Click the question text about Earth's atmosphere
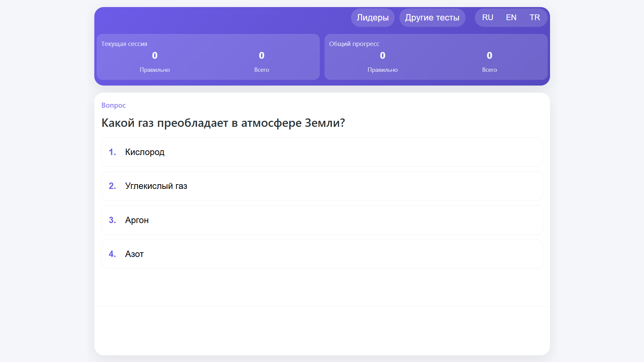Viewport: 644px width, 362px height. tap(223, 123)
